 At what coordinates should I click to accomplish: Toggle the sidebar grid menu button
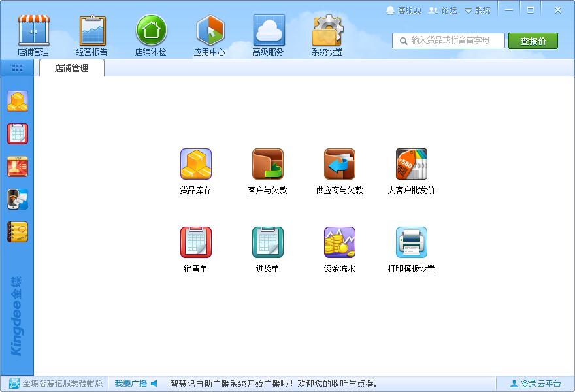(x=17, y=67)
